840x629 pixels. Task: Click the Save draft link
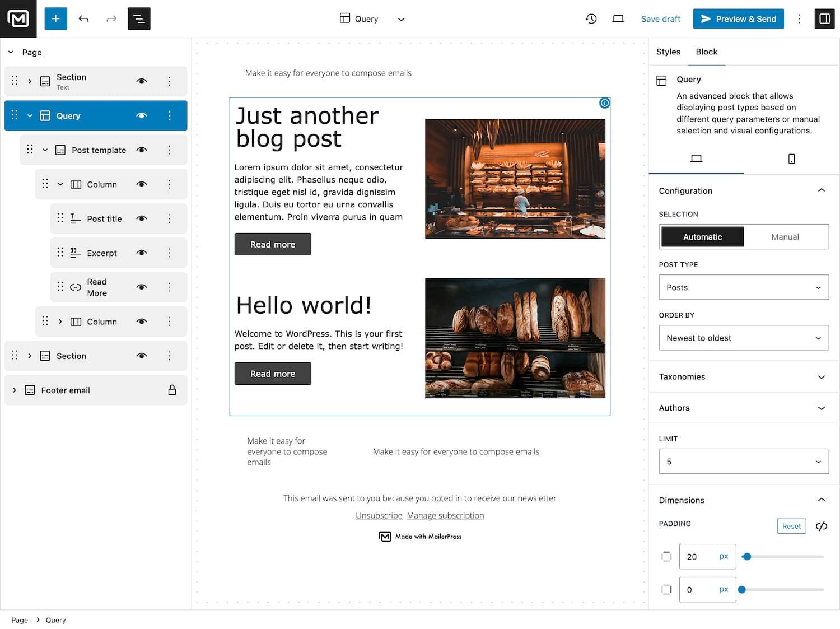tap(661, 18)
